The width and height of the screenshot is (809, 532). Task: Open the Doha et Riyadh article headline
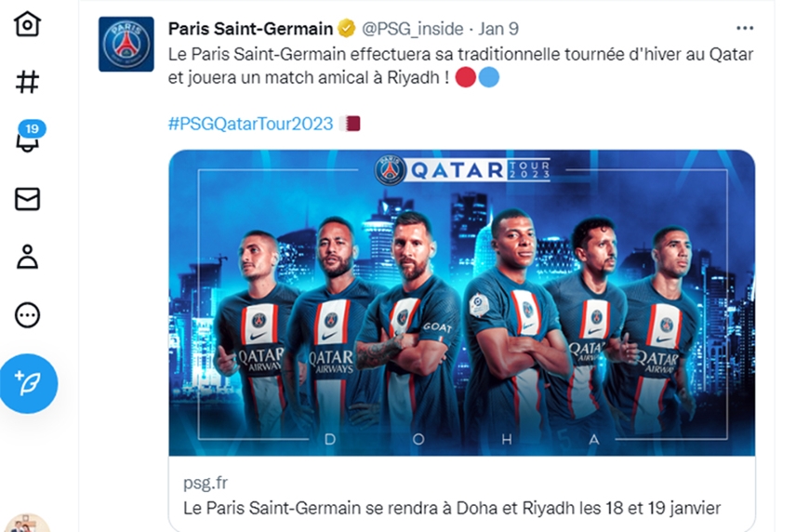pos(452,508)
